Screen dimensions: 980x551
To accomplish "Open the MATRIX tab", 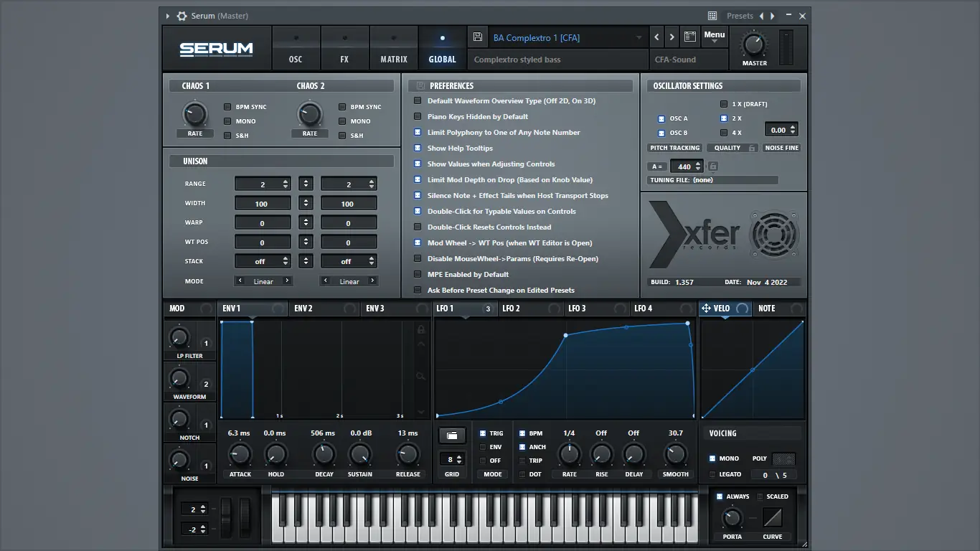I will [394, 48].
